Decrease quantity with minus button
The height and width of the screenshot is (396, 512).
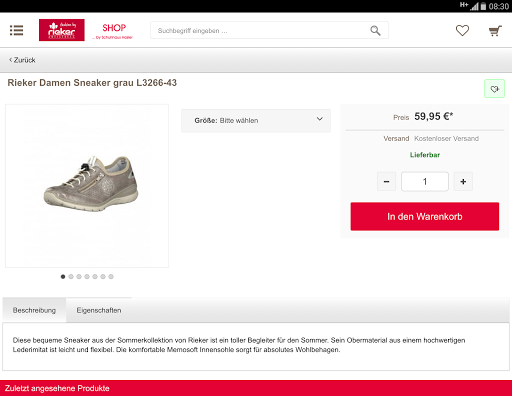pyautogui.click(x=386, y=182)
